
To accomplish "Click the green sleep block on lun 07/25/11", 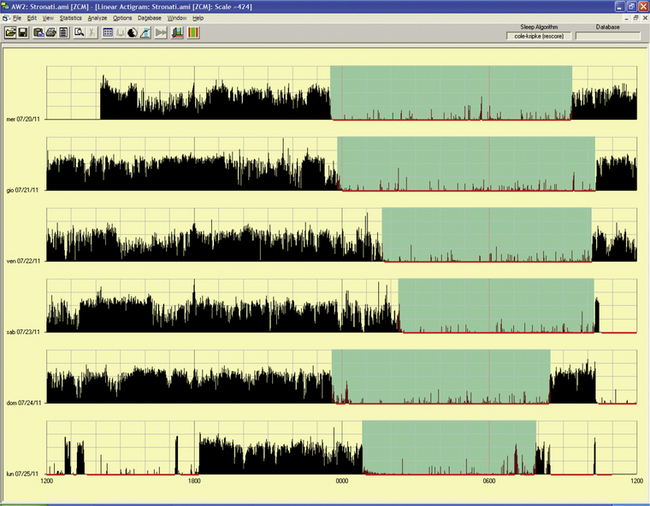I will pyautogui.click(x=448, y=440).
